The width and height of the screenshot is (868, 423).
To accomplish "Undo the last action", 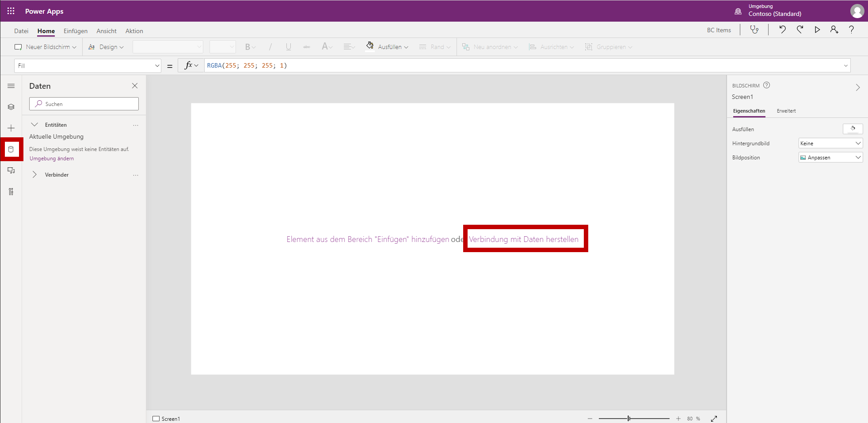I will coord(782,30).
